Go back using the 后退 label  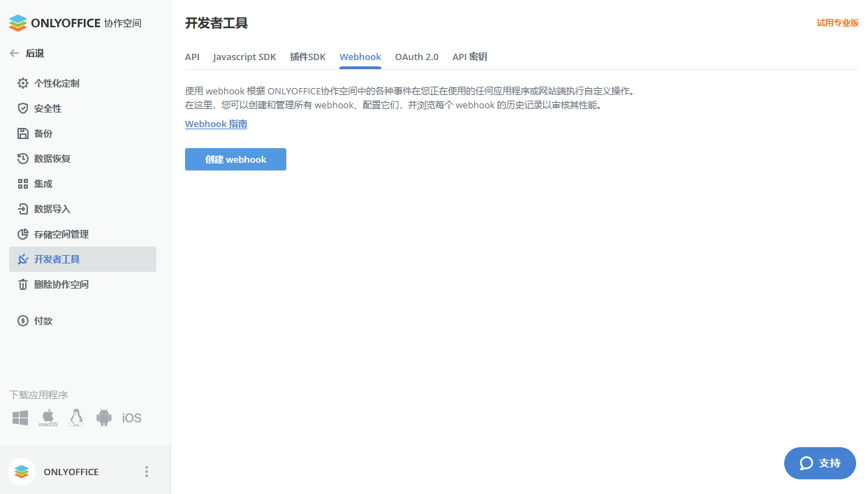point(35,53)
